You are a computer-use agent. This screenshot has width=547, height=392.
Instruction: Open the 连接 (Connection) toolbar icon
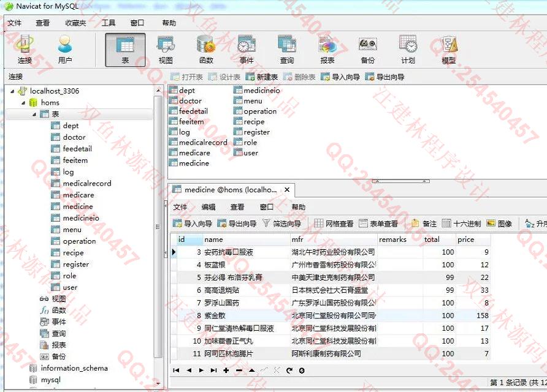click(25, 50)
